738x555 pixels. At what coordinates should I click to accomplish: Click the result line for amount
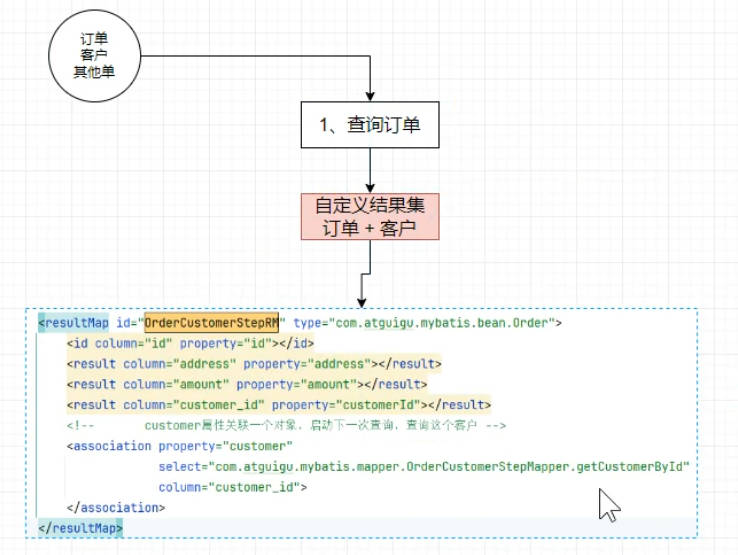[x=246, y=384]
